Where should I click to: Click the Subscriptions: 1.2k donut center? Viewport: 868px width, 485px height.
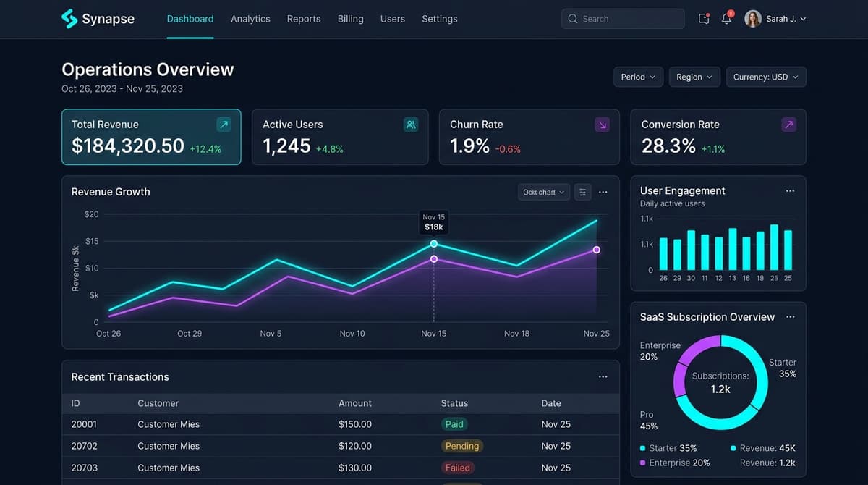(x=720, y=382)
